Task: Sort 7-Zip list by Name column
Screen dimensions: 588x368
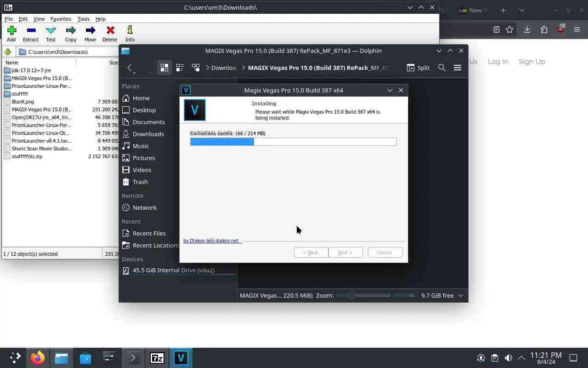Action: 40,63
